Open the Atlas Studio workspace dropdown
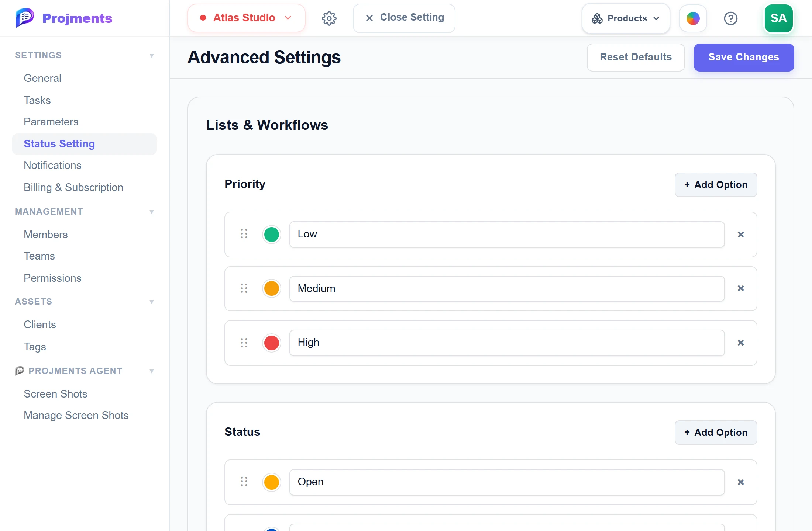This screenshot has width=812, height=531. (x=246, y=18)
